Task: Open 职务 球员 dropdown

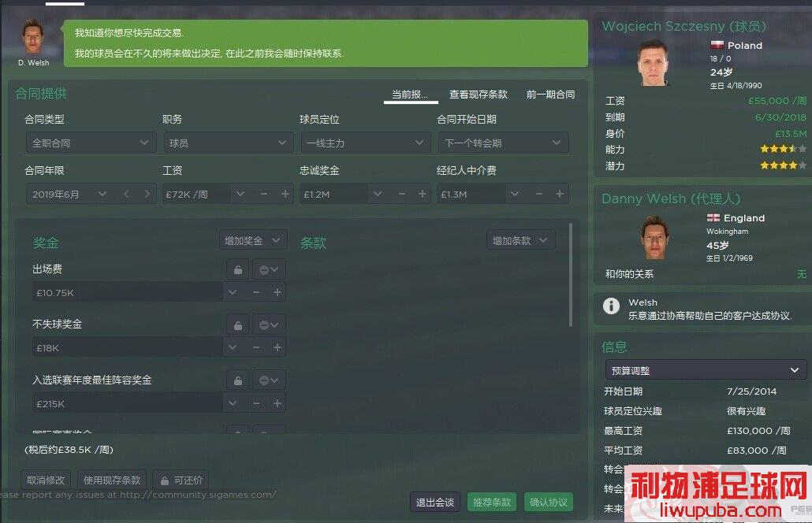Action: pyautogui.click(x=229, y=143)
